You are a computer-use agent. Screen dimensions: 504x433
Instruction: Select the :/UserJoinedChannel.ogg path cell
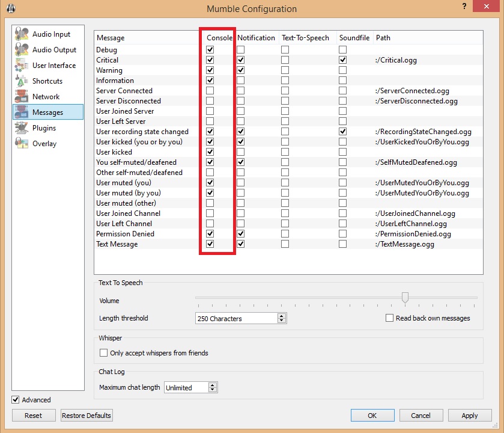tap(415, 213)
